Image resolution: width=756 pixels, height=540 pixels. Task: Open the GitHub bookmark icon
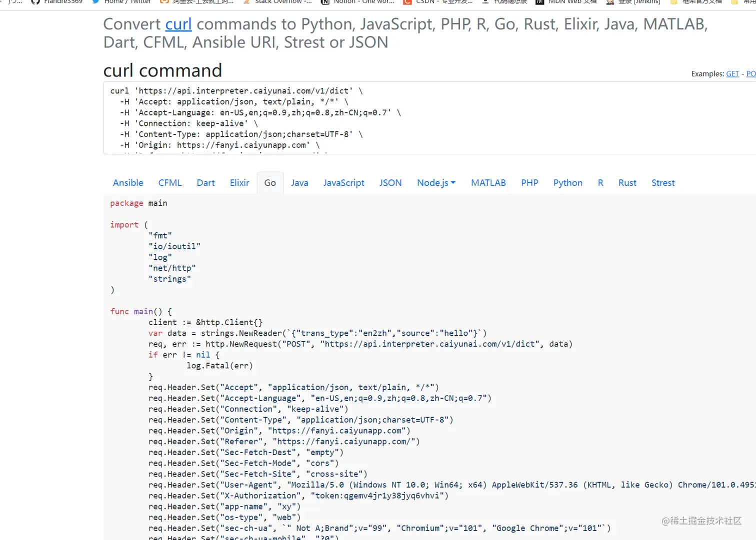(x=35, y=1)
